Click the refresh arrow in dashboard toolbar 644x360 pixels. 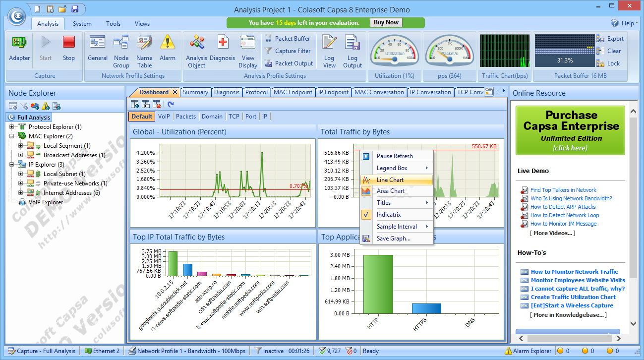click(x=171, y=104)
